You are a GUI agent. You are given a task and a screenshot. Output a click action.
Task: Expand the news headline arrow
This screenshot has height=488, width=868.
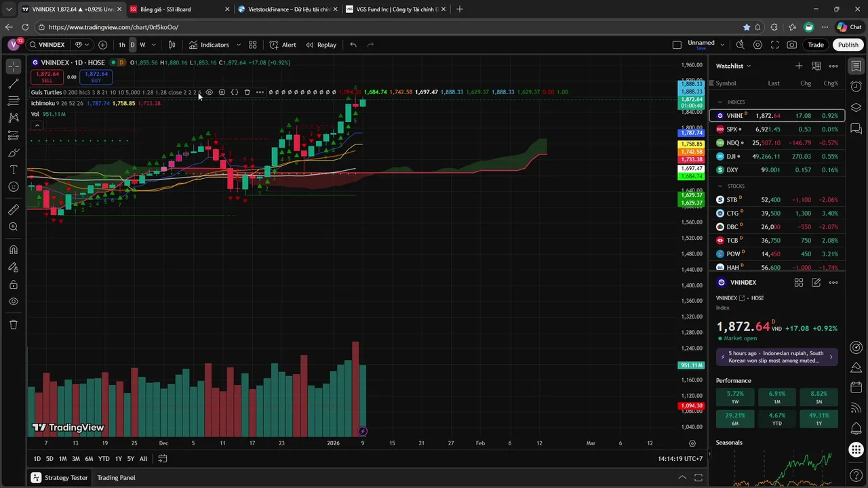click(831, 357)
